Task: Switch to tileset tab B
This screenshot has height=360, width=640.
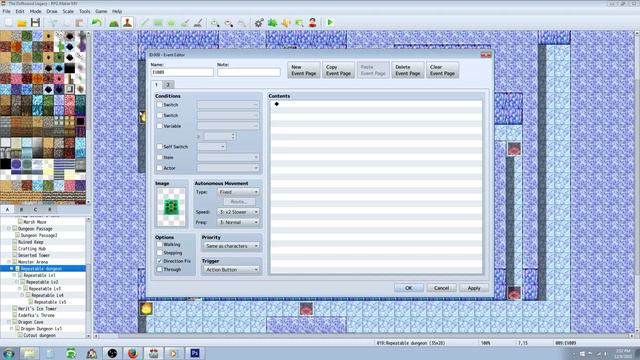Action: tap(21, 209)
